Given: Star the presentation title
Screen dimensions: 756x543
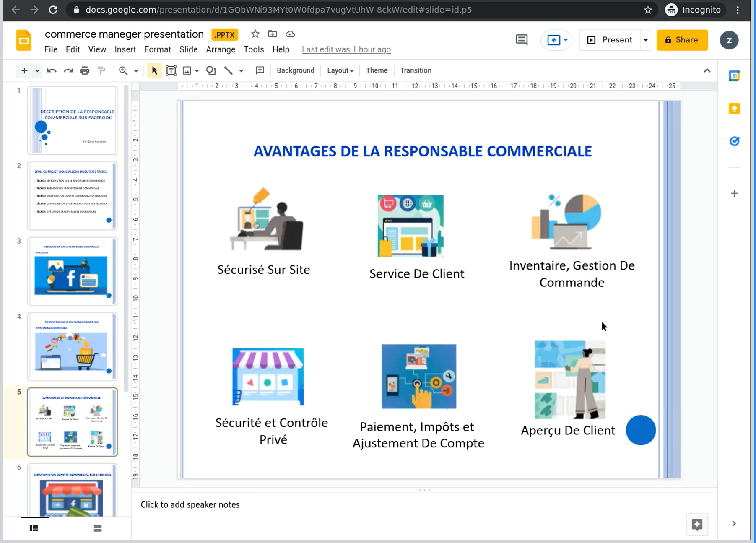Looking at the screenshot, I should point(255,34).
